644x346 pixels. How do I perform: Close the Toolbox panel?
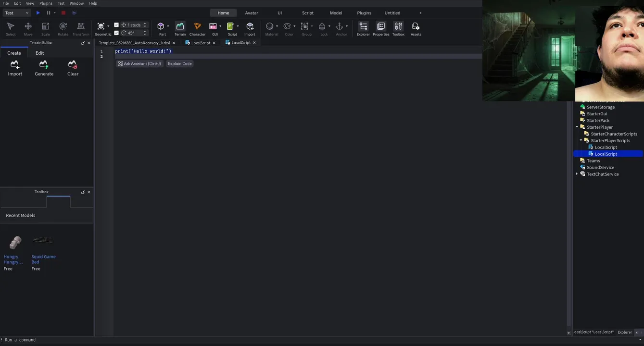tap(89, 192)
